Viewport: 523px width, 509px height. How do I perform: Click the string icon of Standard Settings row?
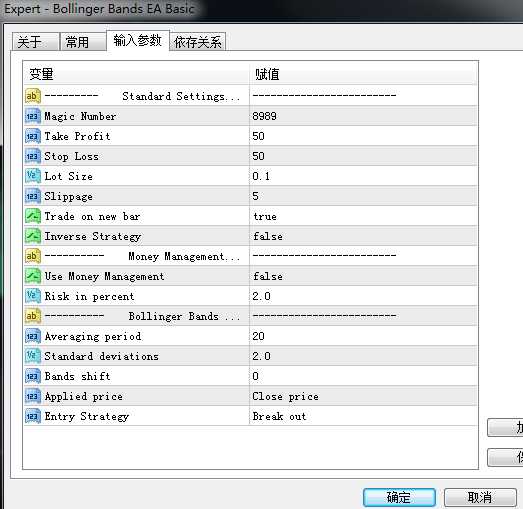[33, 96]
